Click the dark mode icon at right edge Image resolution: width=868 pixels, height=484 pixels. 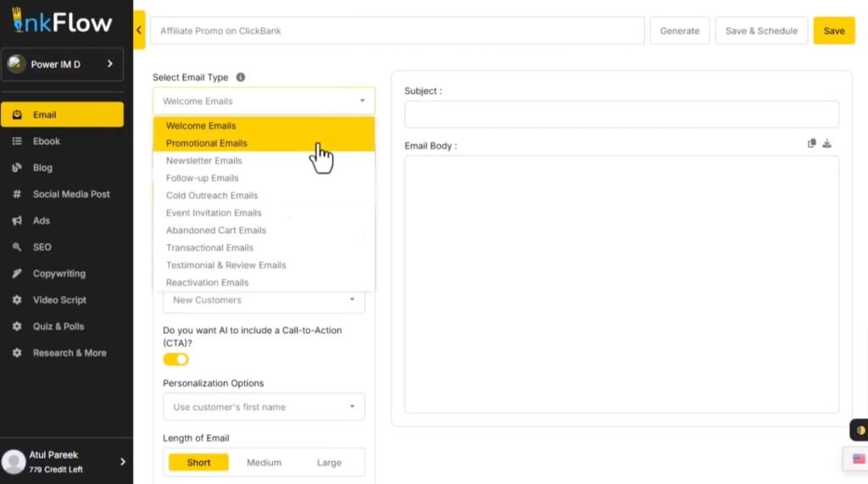click(x=860, y=431)
